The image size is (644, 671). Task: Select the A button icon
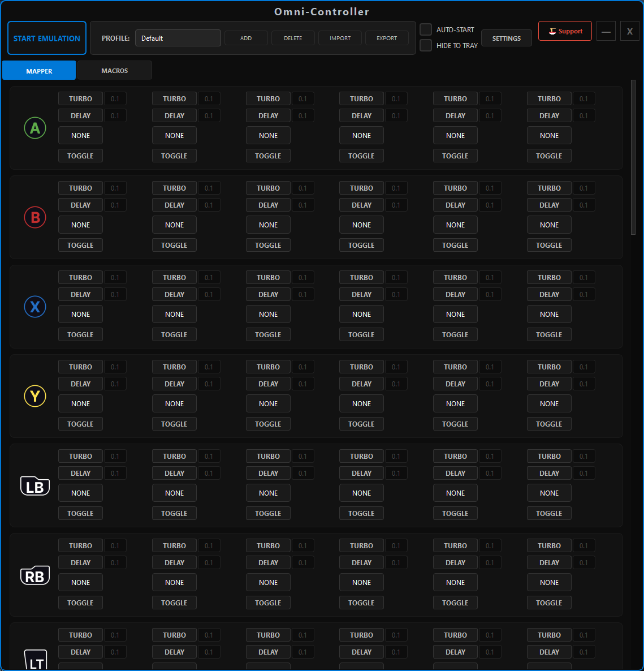34,128
